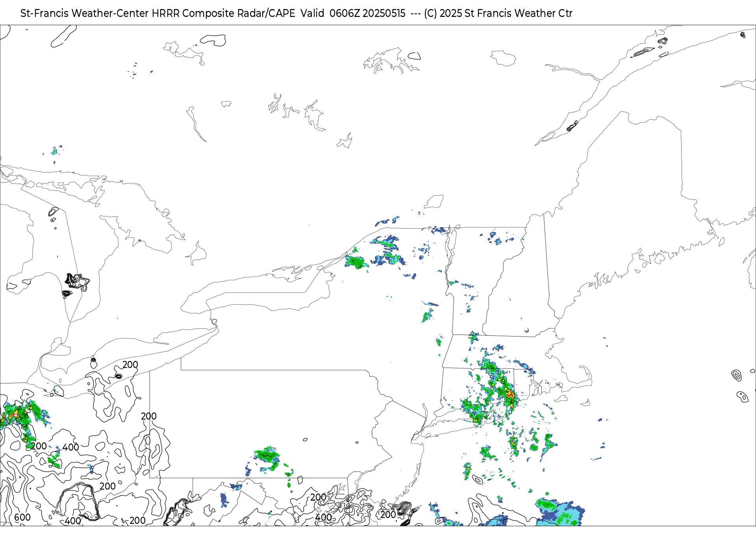Click the "(C) 2025 St Francis Weather Ctr" copyright text
The image size is (756, 551).
[498, 13]
